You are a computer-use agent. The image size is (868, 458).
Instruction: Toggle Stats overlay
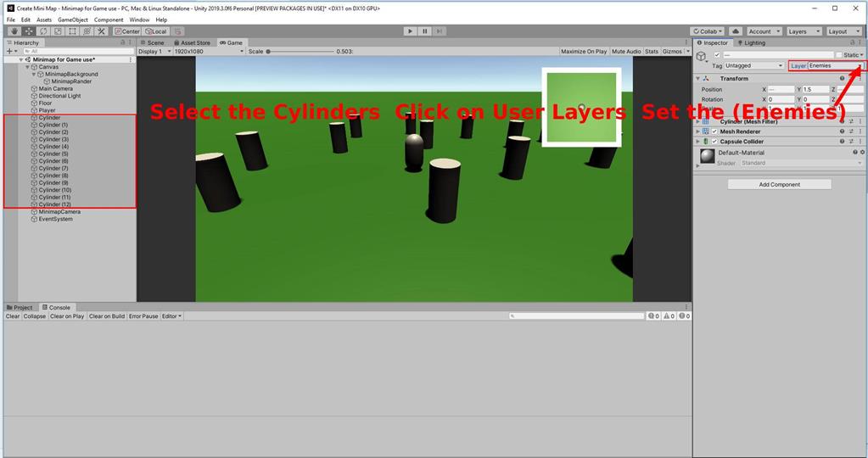(x=652, y=52)
